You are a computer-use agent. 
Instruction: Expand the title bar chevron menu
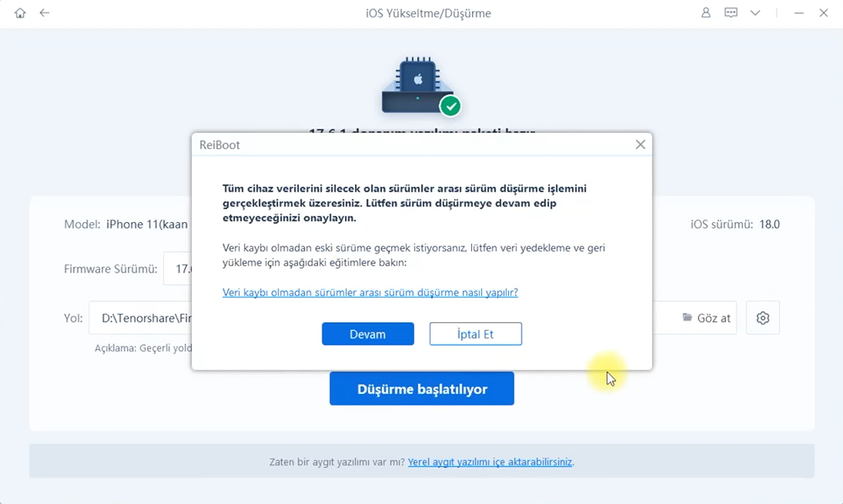(x=756, y=13)
